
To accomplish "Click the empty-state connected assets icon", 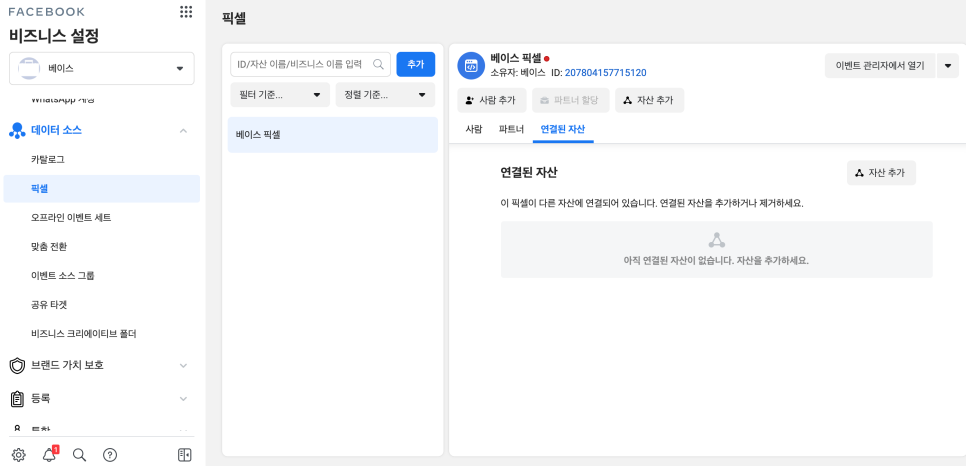I will click(x=716, y=240).
